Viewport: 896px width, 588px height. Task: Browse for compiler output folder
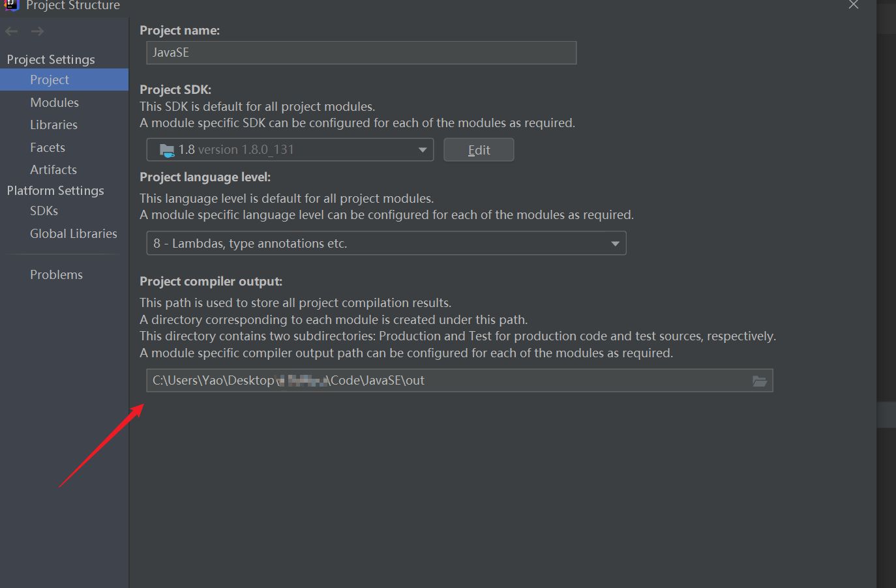[760, 381]
